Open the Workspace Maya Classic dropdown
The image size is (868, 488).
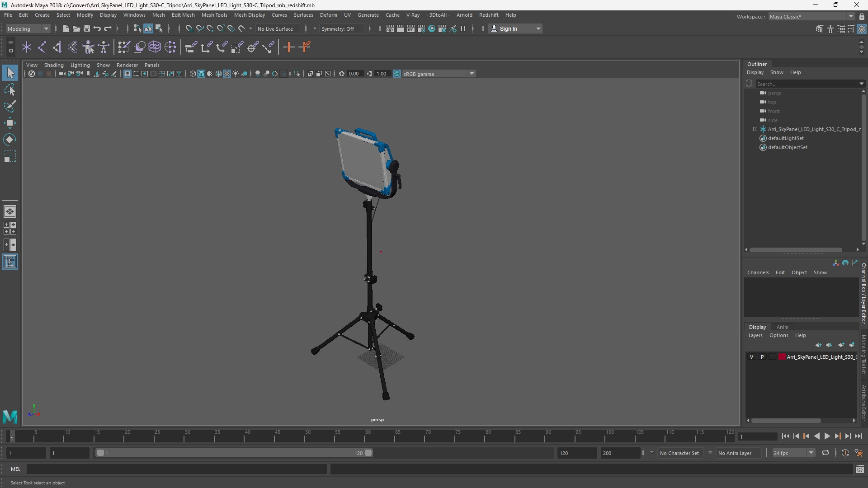pyautogui.click(x=811, y=17)
